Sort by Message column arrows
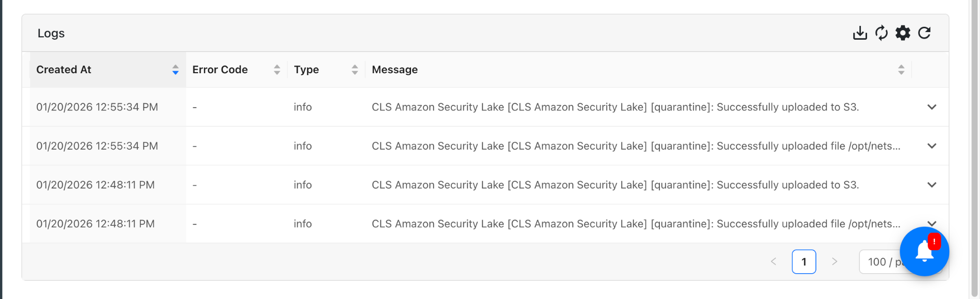 tap(901, 70)
